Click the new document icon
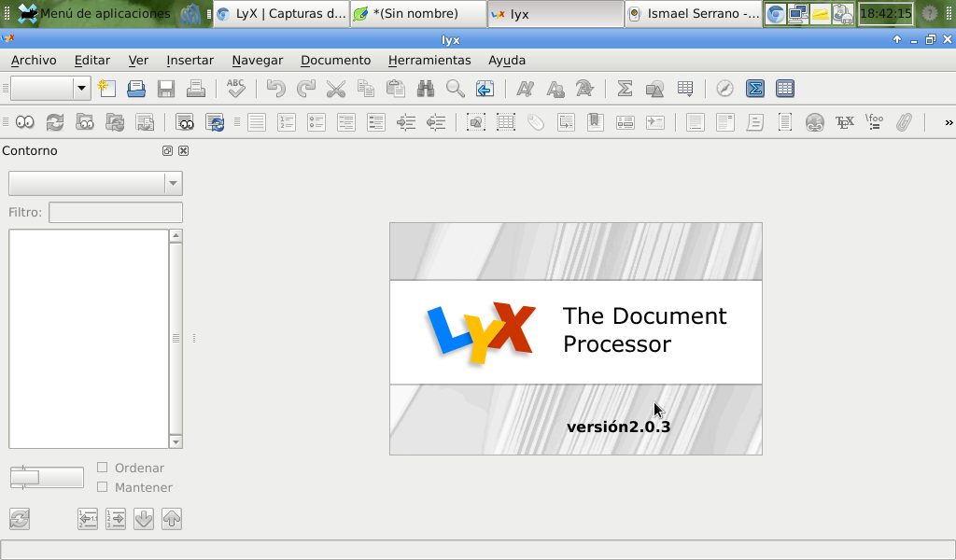The image size is (956, 560). (106, 89)
